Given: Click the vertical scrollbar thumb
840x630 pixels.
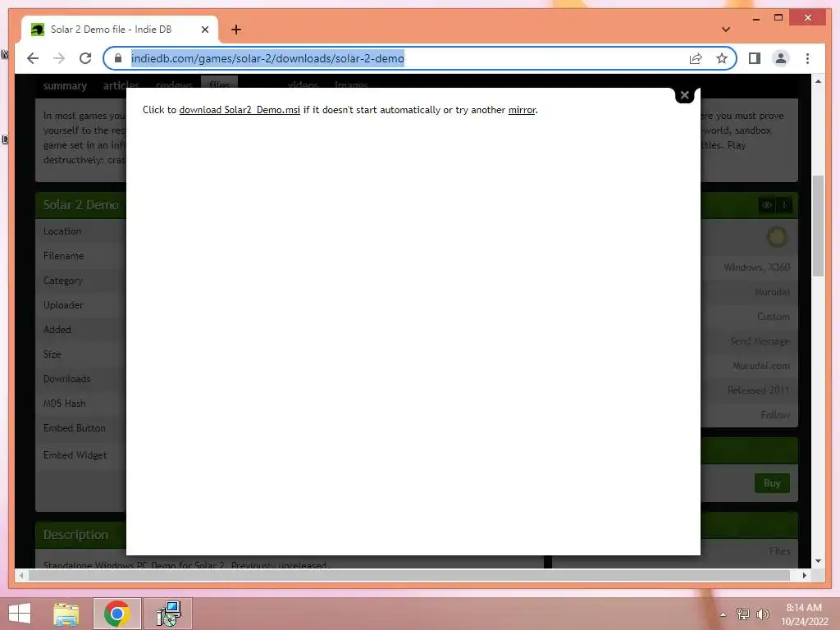Looking at the screenshot, I should (x=818, y=226).
